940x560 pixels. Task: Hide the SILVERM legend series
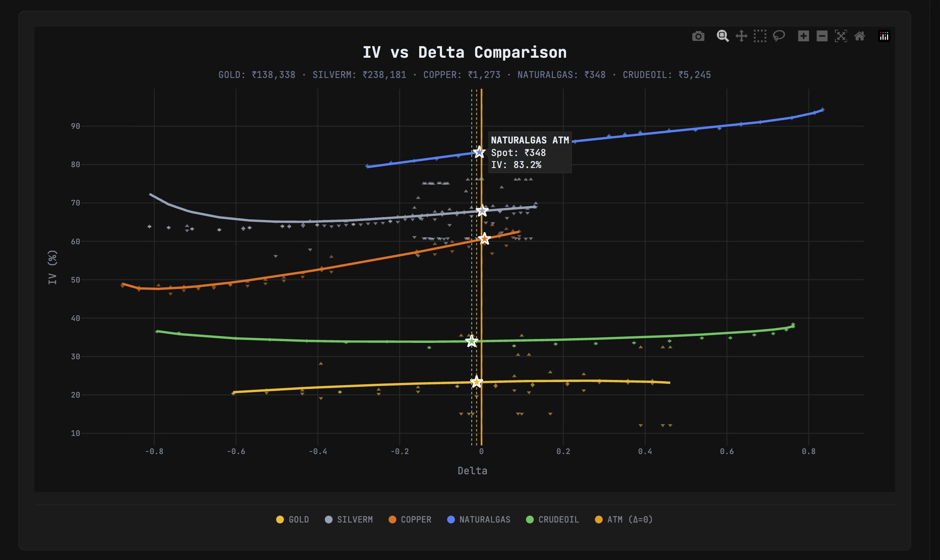tap(349, 520)
